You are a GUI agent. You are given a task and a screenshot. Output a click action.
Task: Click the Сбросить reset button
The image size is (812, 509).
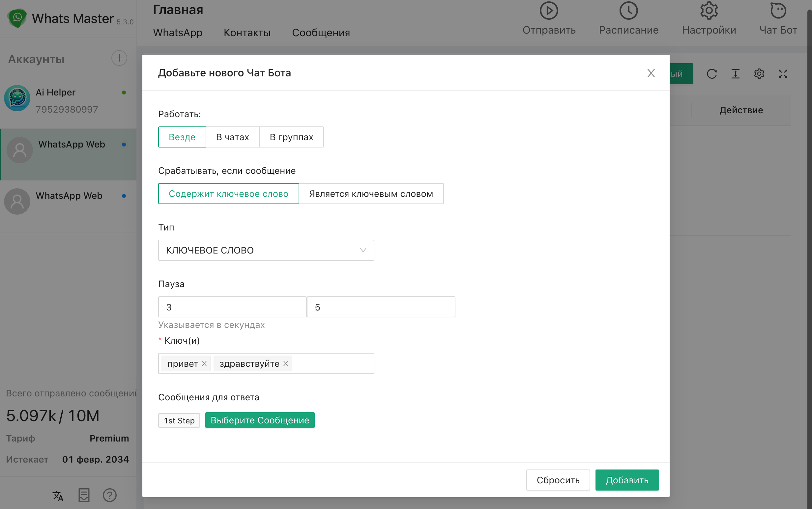(558, 480)
